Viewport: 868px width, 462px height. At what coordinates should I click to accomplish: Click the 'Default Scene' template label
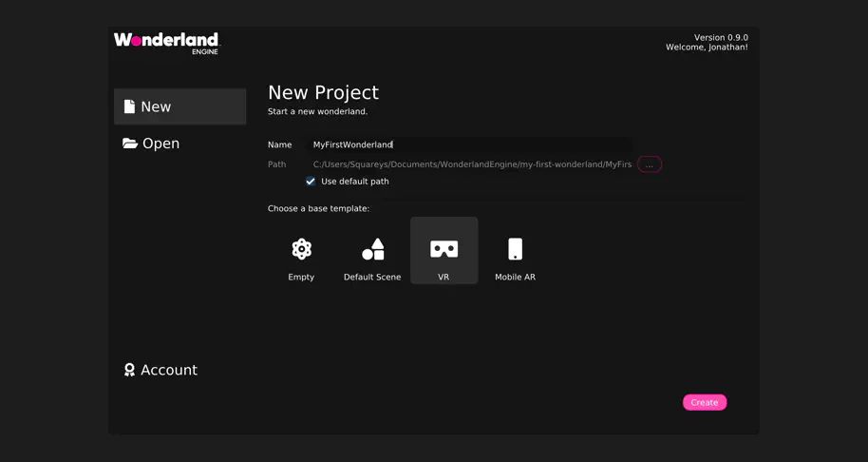[x=372, y=278]
